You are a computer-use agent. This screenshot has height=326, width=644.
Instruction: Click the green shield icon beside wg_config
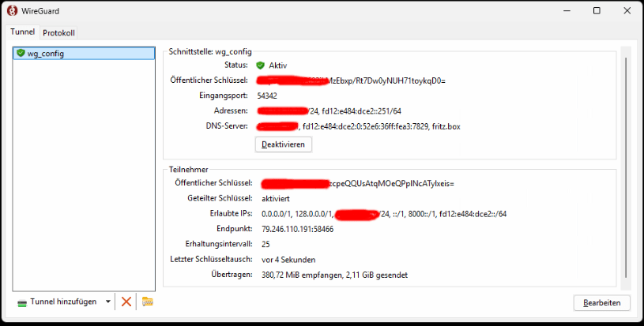(21, 53)
